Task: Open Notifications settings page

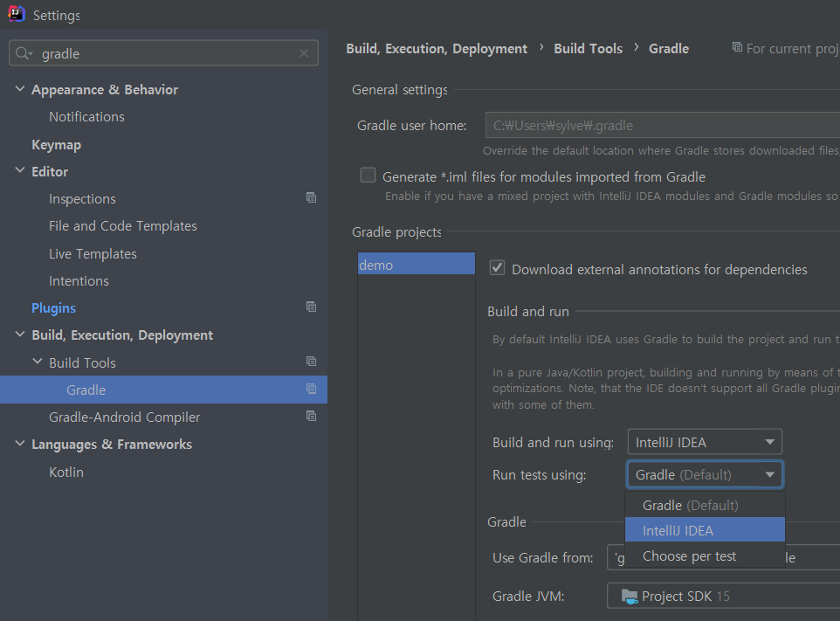Action: 86,117
